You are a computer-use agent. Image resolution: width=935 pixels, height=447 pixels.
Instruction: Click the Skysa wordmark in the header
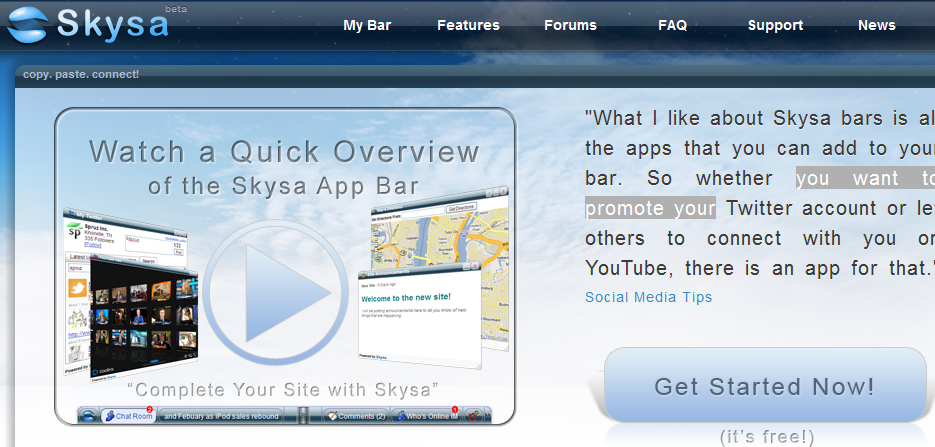click(113, 25)
